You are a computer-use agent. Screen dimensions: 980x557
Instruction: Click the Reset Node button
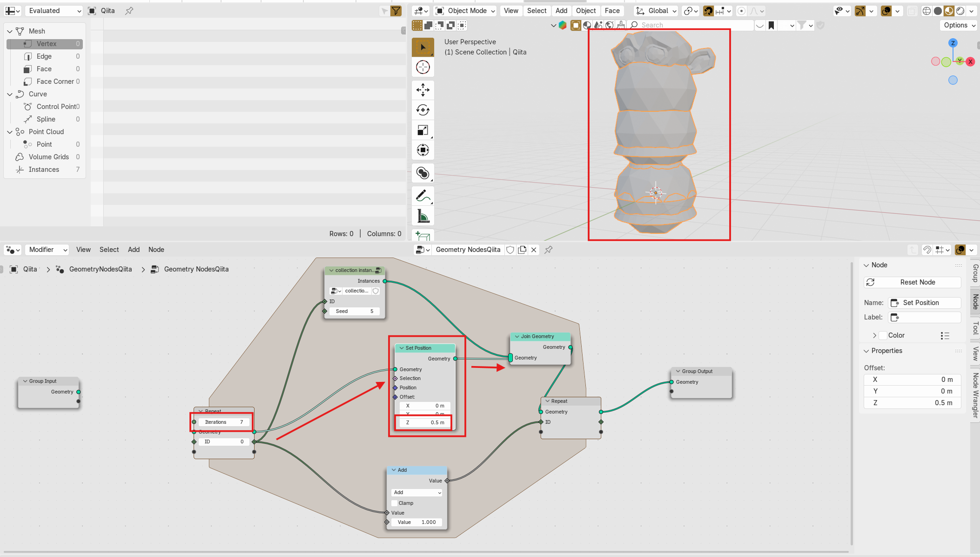(x=912, y=282)
